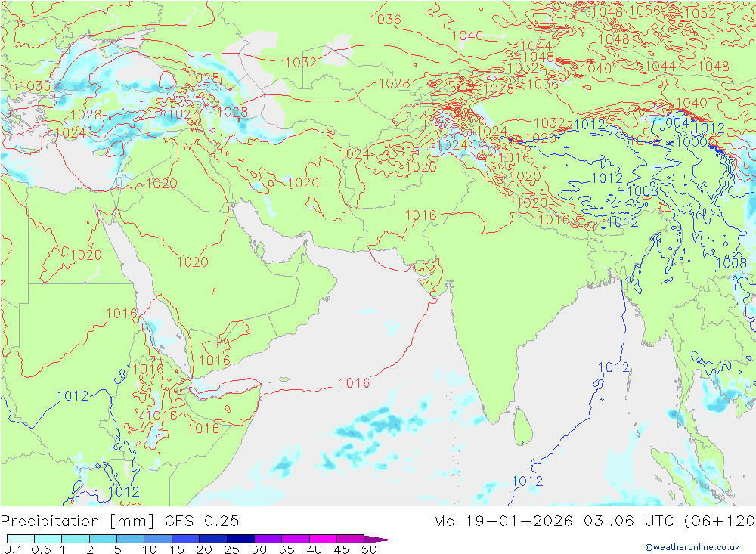Select the 40–45 mm magenta legend swatch

click(x=323, y=539)
